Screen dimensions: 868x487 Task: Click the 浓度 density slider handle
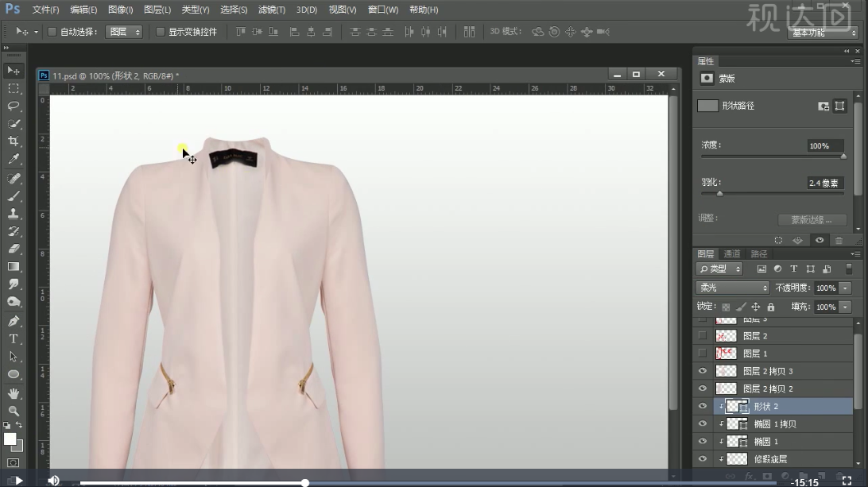(x=843, y=157)
